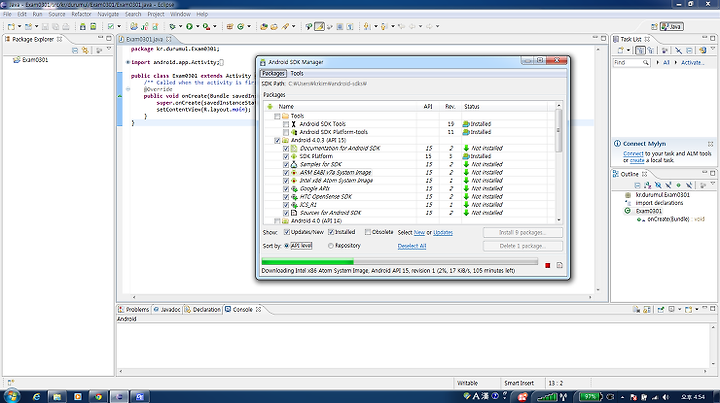Screen dimensions: 720x403
Task: Click the Find field in Task List
Action: (630, 62)
